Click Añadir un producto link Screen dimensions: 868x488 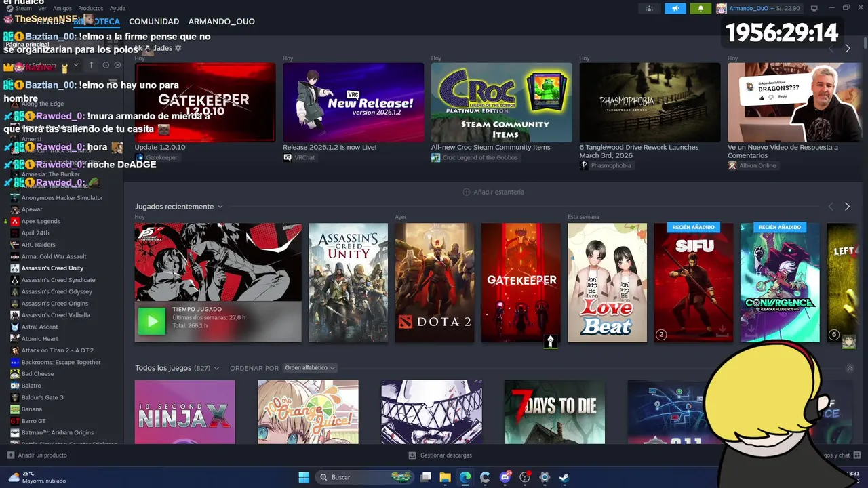(37, 455)
